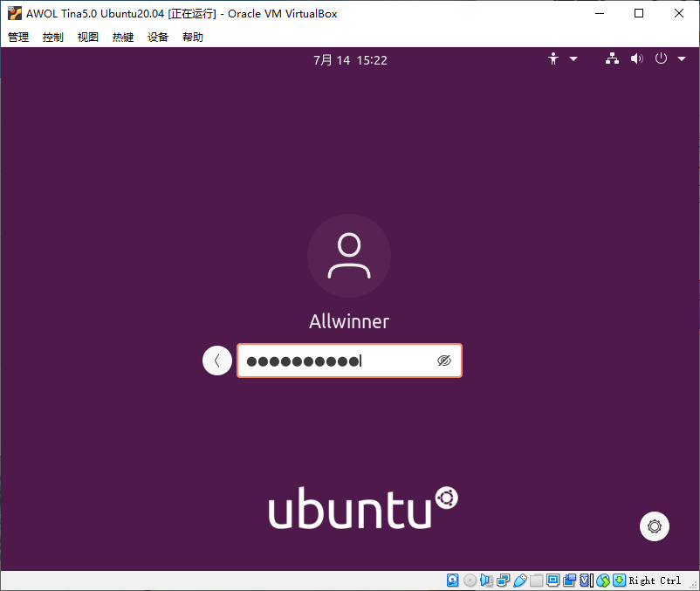Click the USB devices status icon

[x=521, y=580]
